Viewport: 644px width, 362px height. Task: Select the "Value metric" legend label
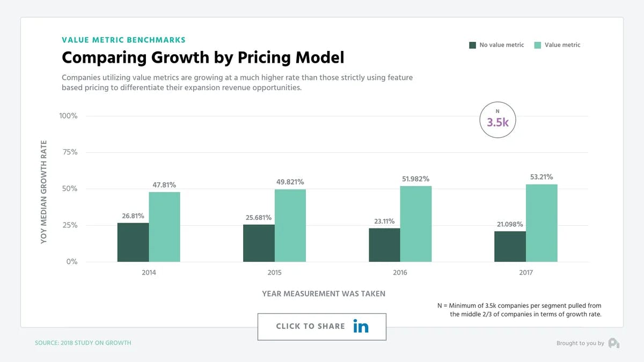tap(562, 45)
